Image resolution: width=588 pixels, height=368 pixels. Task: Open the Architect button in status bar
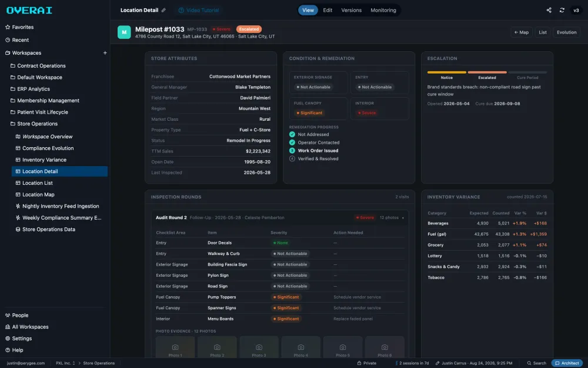pos(567,363)
